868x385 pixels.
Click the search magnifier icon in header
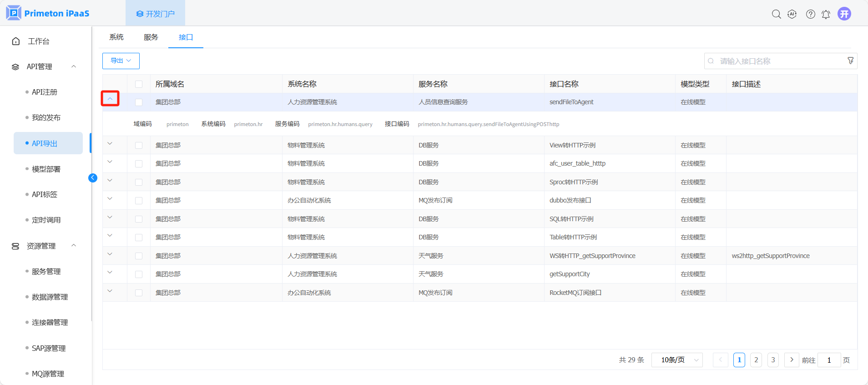776,14
